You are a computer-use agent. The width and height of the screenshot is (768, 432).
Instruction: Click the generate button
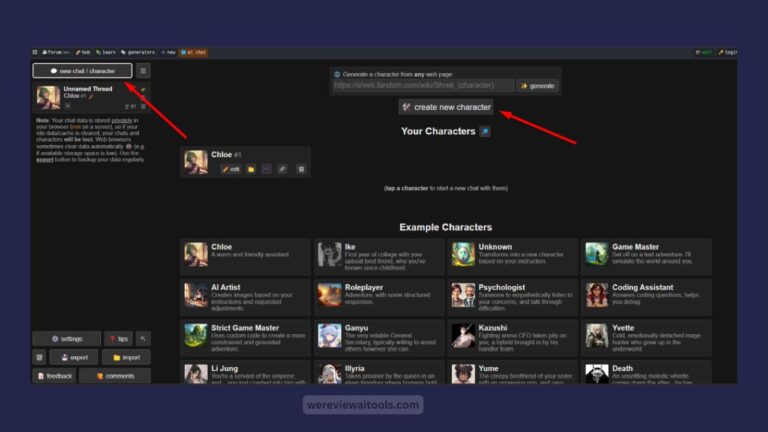pyautogui.click(x=537, y=86)
